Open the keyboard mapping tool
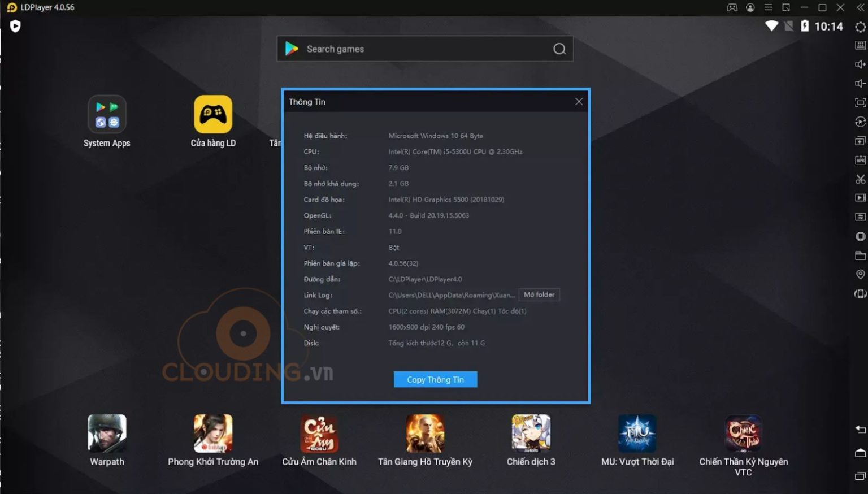Viewport: 868px width, 494px height. (860, 45)
